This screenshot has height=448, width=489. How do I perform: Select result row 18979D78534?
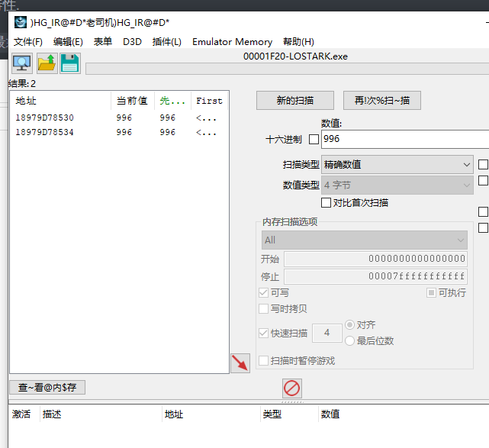pyautogui.click(x=119, y=132)
